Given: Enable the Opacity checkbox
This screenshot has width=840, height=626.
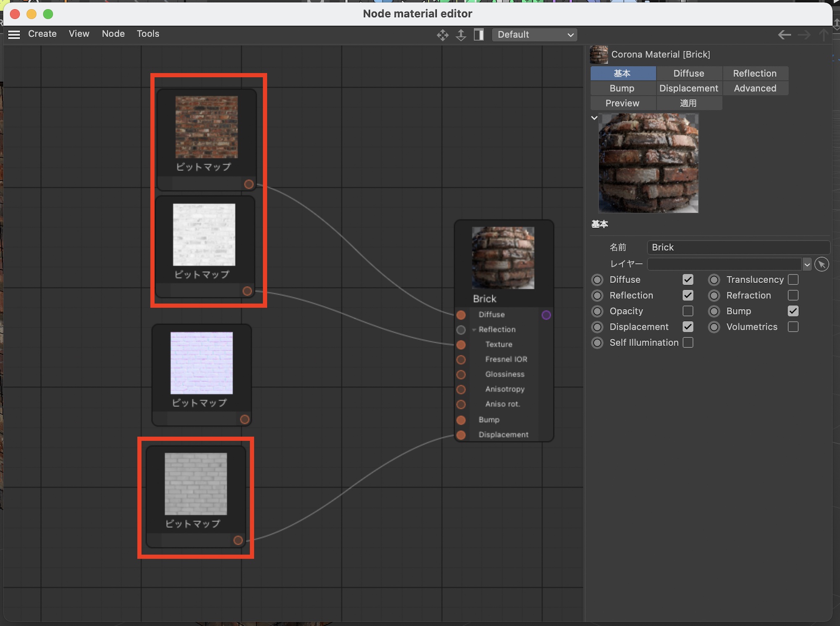Looking at the screenshot, I should point(688,311).
